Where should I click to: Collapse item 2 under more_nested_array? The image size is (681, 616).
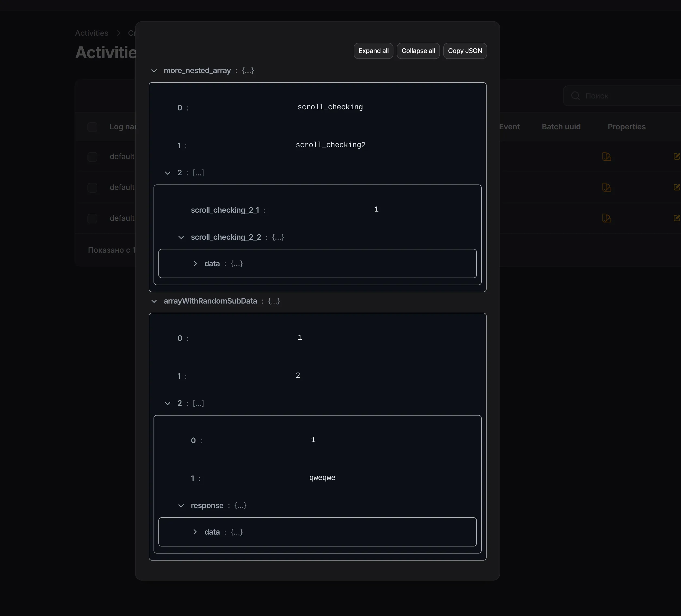168,173
